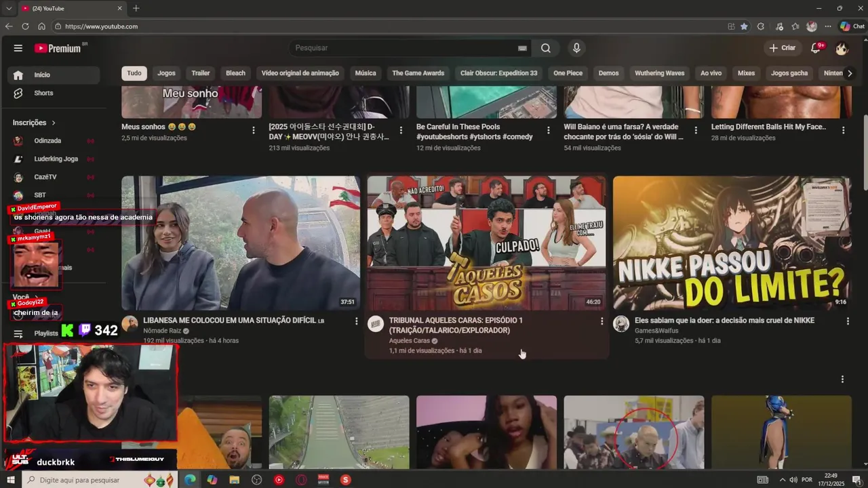Viewport: 868px width, 488px height.
Task: Open File Explorer from the taskbar
Action: [234, 480]
